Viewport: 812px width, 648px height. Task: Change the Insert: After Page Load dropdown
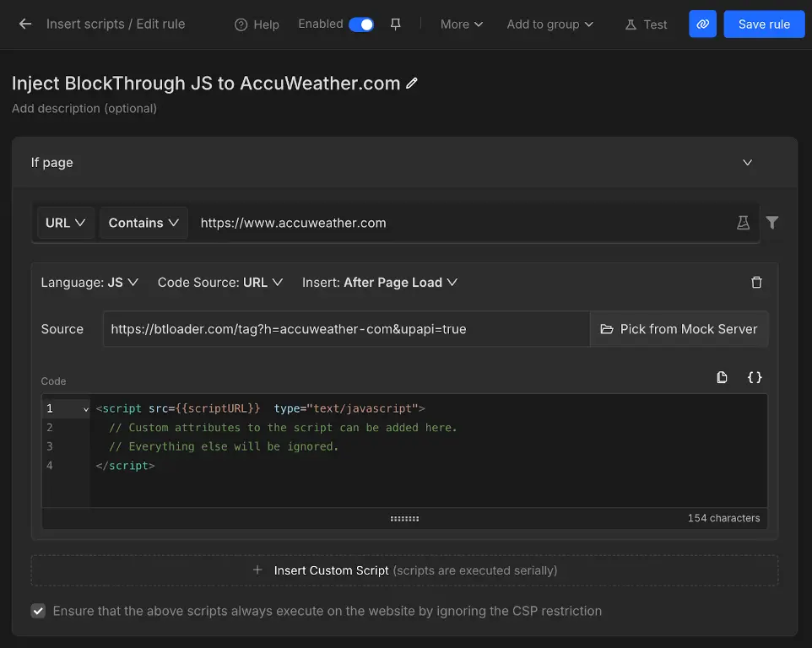(x=380, y=283)
